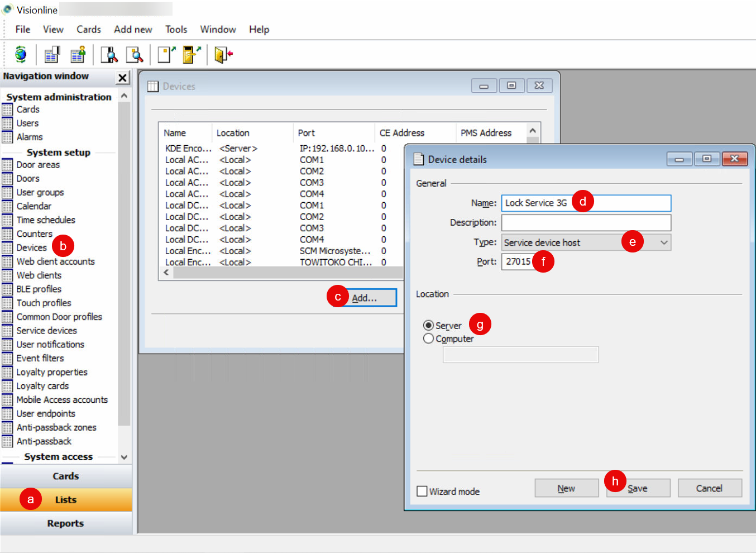
Task: Click the yellow door check-out toolbar icon
Action: coord(191,54)
